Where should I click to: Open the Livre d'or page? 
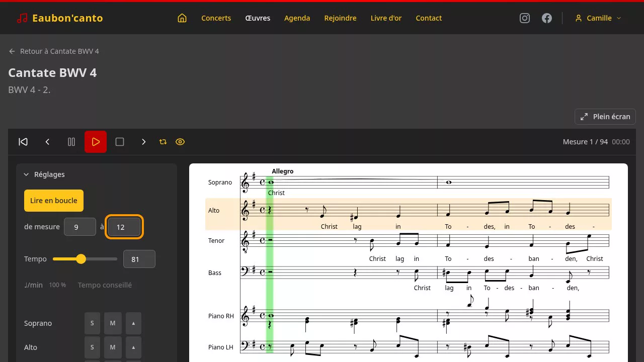tap(386, 18)
